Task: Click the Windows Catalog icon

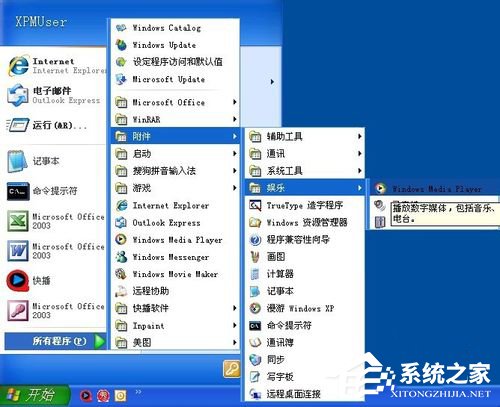Action: click(x=121, y=28)
